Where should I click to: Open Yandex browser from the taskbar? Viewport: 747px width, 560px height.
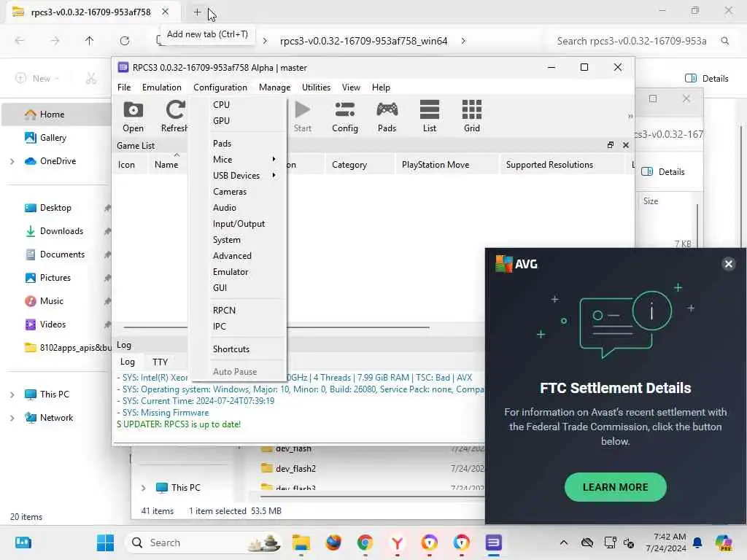point(397,542)
